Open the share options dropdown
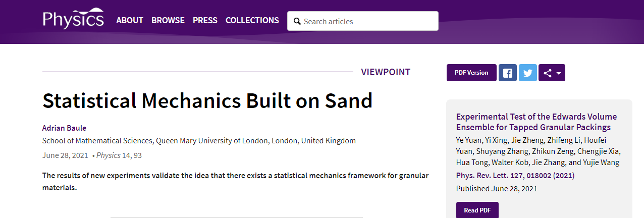The width and height of the screenshot is (644, 218). 552,73
